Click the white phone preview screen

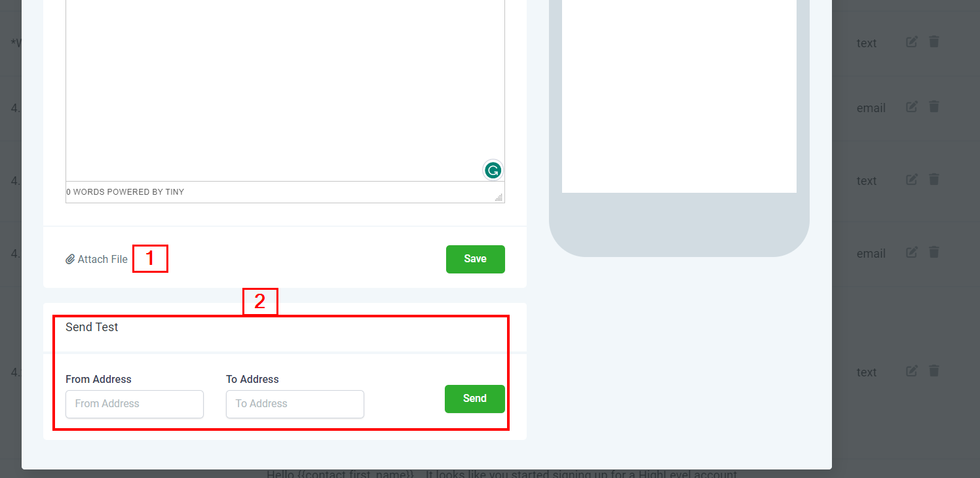[679, 96]
